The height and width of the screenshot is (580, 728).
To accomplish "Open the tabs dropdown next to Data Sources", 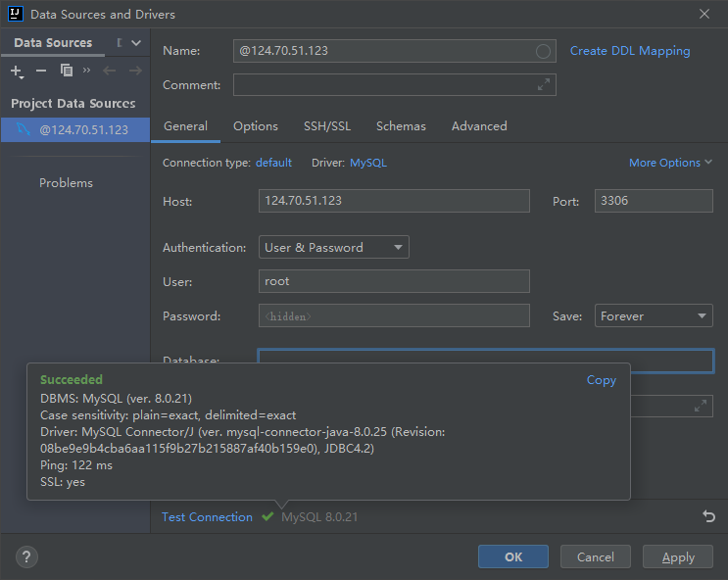I will pyautogui.click(x=136, y=43).
